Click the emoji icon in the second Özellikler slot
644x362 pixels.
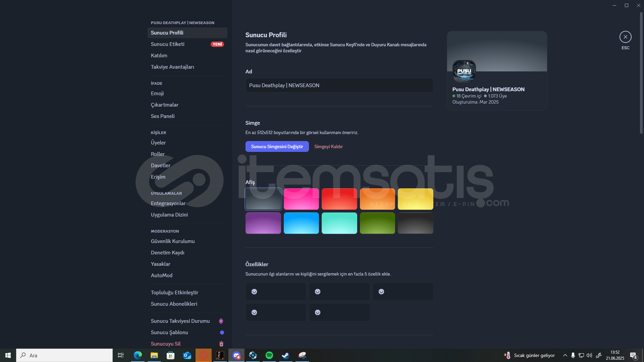(x=318, y=292)
